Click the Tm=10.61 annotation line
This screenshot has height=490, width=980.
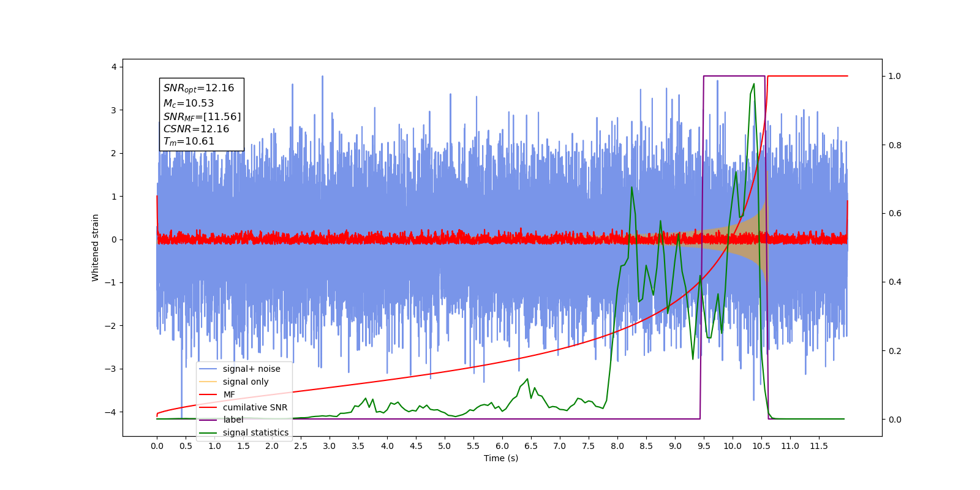[x=189, y=141]
